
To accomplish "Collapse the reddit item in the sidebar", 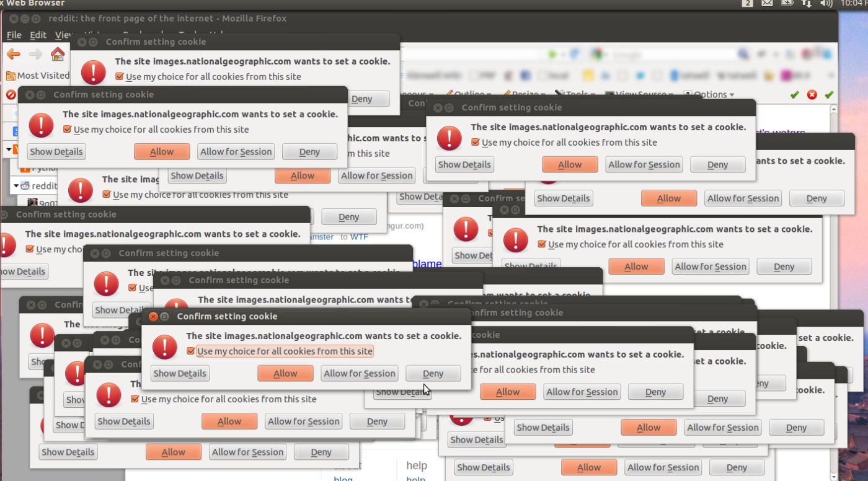I will (15, 186).
